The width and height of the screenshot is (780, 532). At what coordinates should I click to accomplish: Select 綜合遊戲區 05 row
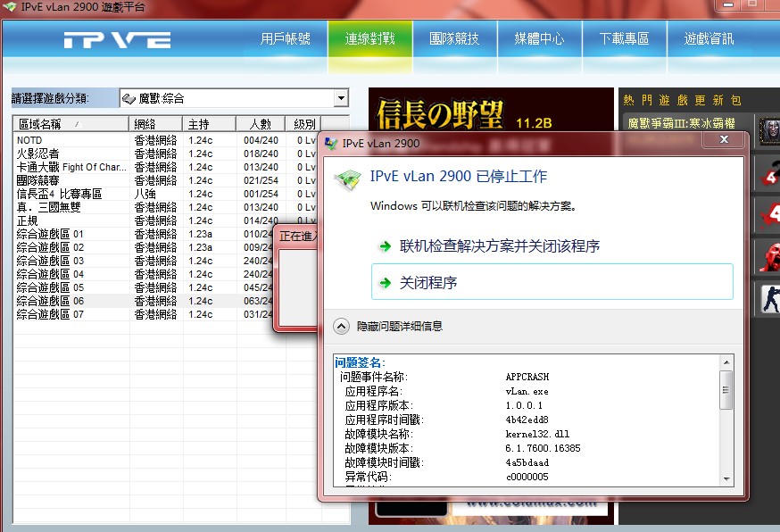coord(145,287)
